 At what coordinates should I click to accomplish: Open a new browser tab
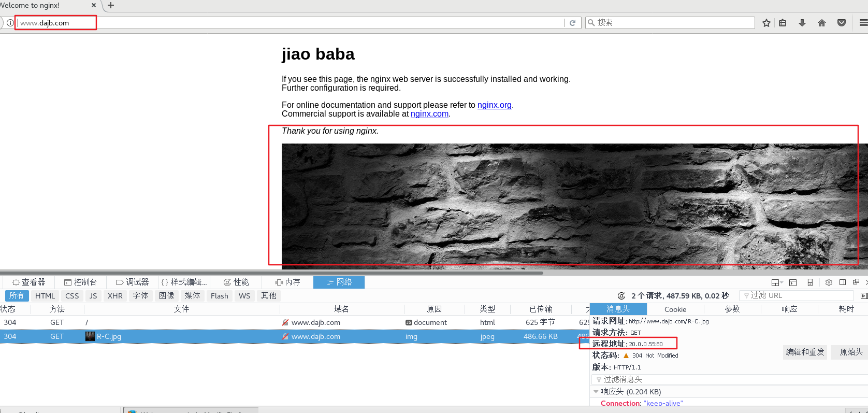click(110, 5)
